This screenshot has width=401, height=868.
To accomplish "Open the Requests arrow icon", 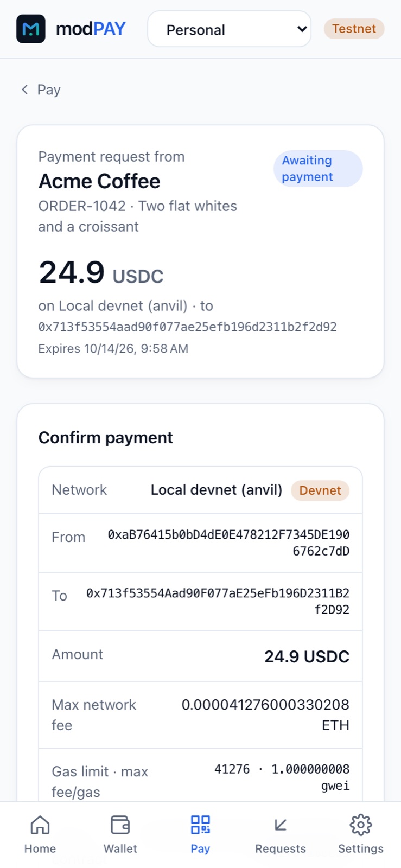I will [x=281, y=825].
